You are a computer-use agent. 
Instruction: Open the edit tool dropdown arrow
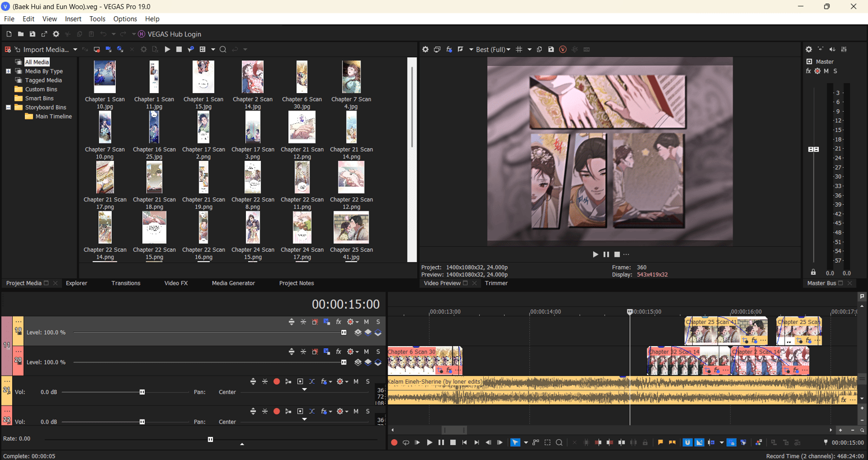pyautogui.click(x=525, y=443)
